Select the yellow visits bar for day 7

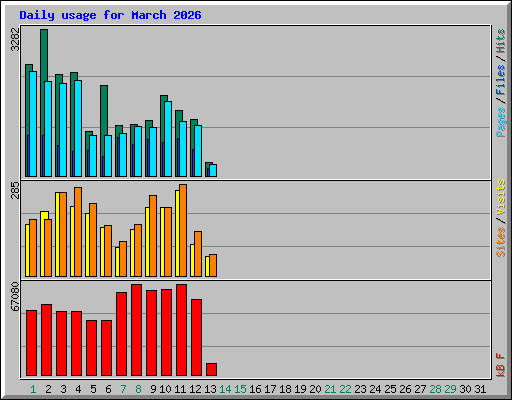click(x=117, y=262)
